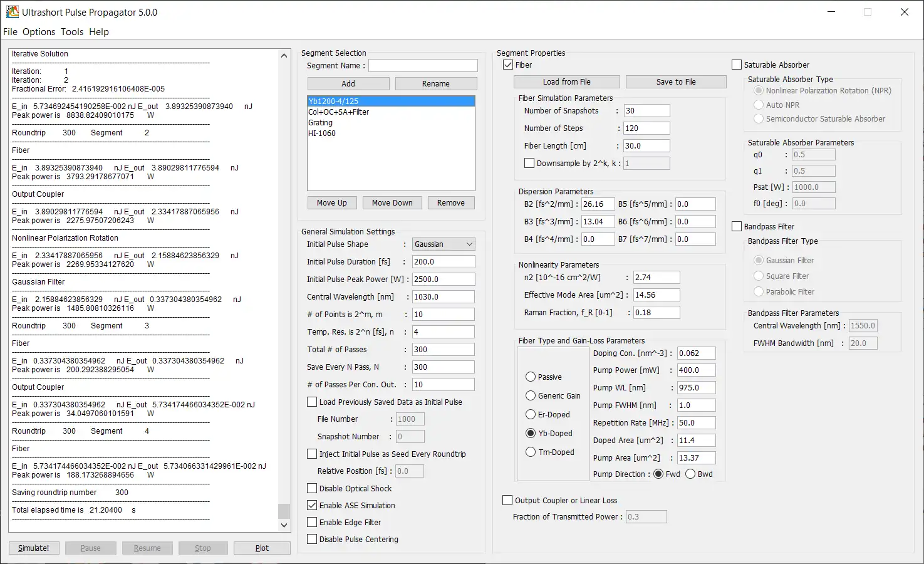This screenshot has height=564, width=924.
Task: Click Pump Power field
Action: [696, 370]
